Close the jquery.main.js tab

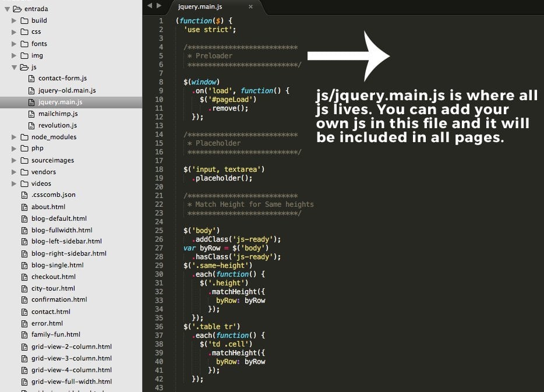point(250,6)
